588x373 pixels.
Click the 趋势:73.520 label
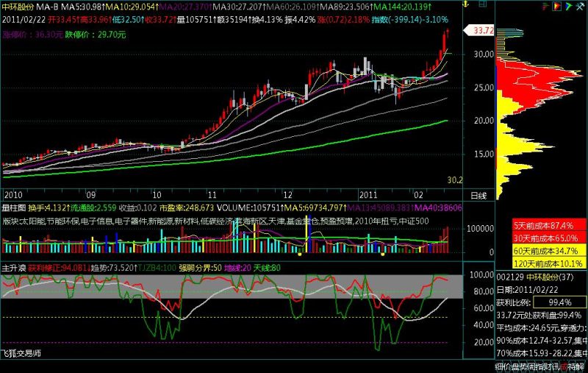pos(115,268)
